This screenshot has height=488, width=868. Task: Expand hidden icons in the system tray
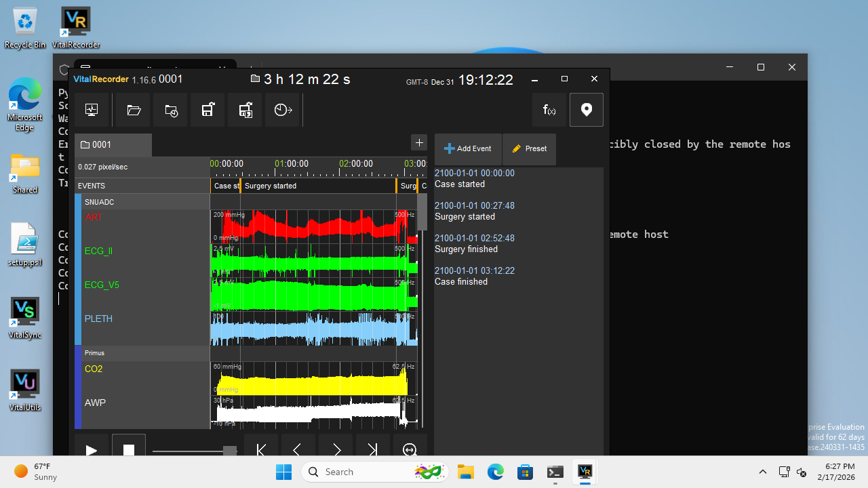[763, 471]
